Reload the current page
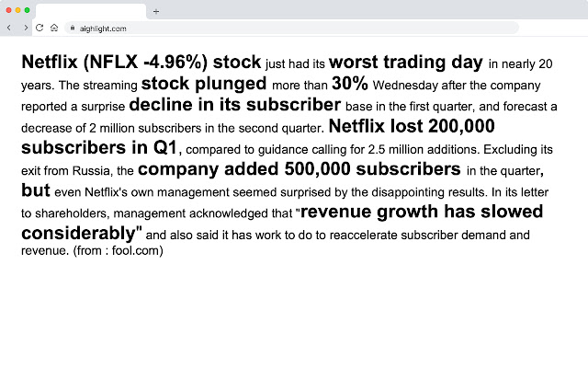588x368 pixels. click(40, 29)
